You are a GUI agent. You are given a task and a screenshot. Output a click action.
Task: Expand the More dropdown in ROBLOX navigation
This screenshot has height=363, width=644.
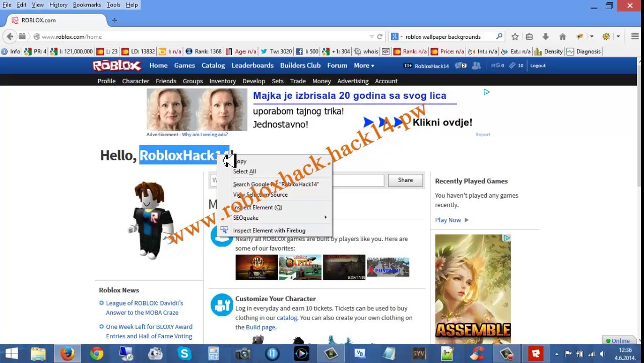[364, 66]
